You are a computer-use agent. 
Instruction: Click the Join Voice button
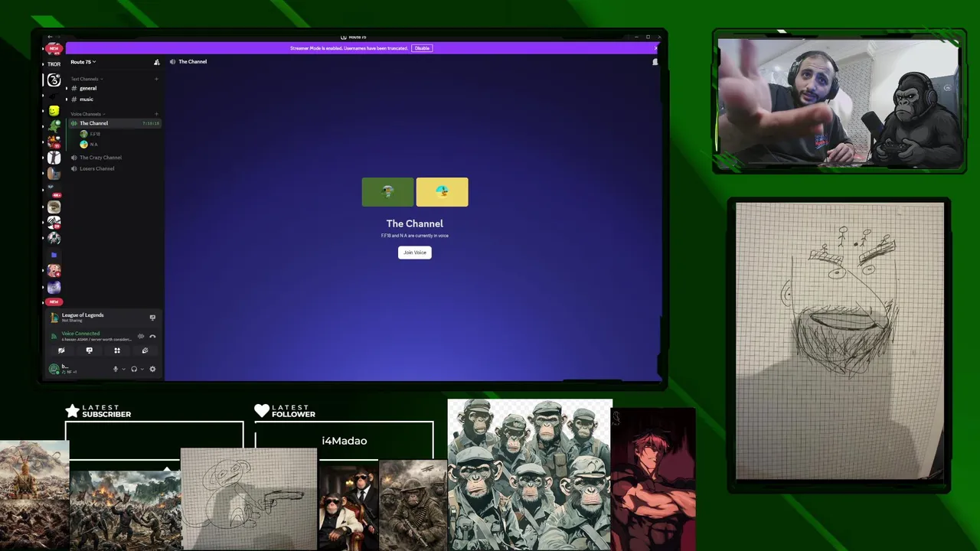(414, 253)
